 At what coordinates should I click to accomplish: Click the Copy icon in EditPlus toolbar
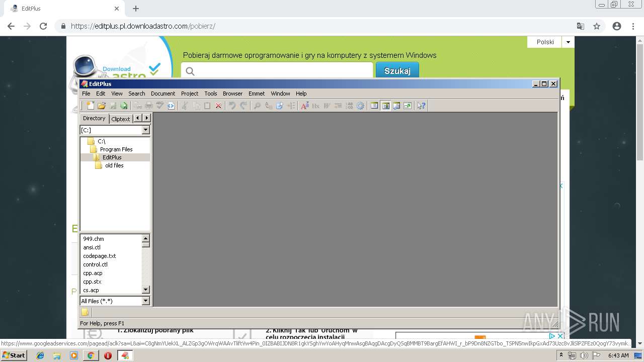tap(196, 106)
